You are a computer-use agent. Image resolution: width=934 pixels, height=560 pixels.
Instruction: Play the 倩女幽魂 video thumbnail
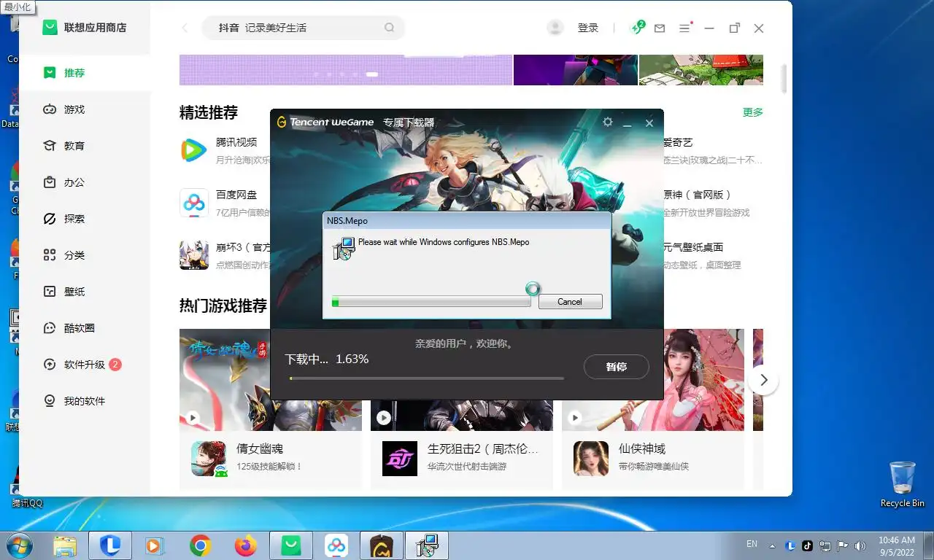193,418
